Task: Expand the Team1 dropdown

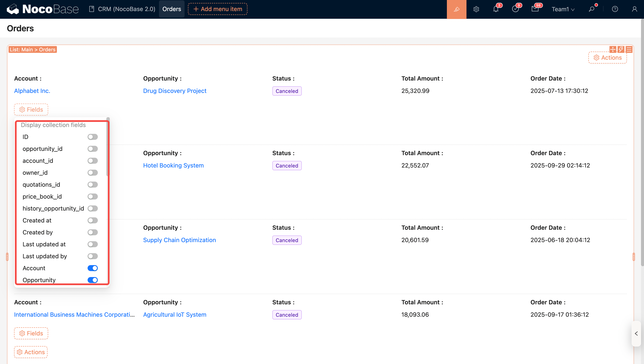Action: click(x=563, y=9)
